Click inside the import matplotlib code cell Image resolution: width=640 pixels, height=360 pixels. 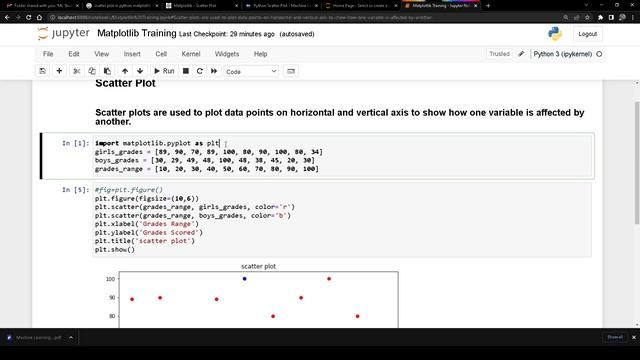[x=342, y=156]
